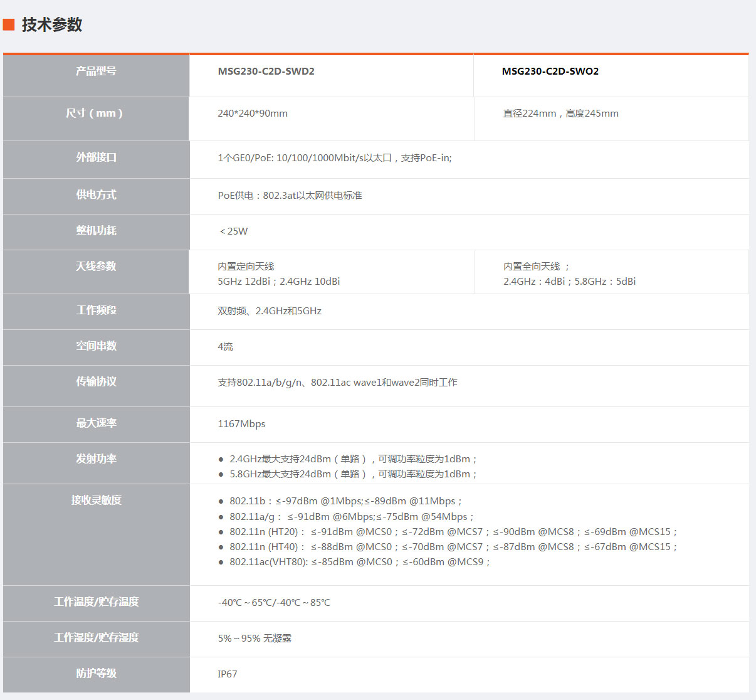Select the 外部接口 row label
The height and width of the screenshot is (700, 756).
[96, 157]
